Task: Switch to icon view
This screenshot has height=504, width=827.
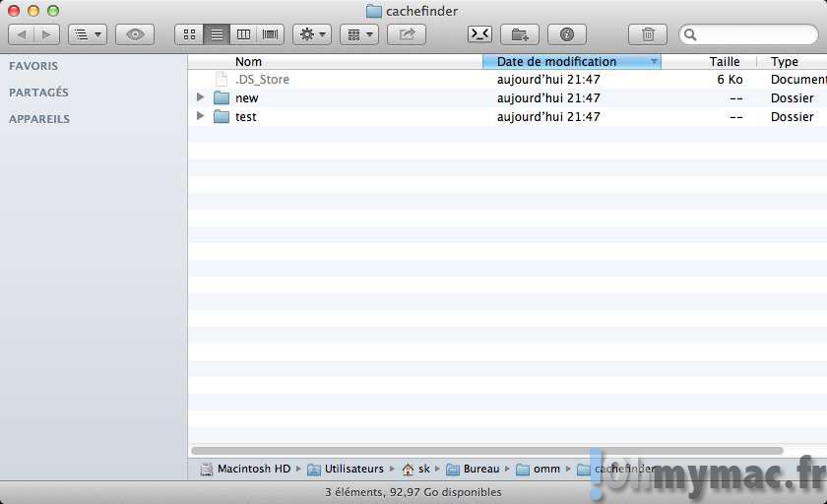Action: point(189,34)
